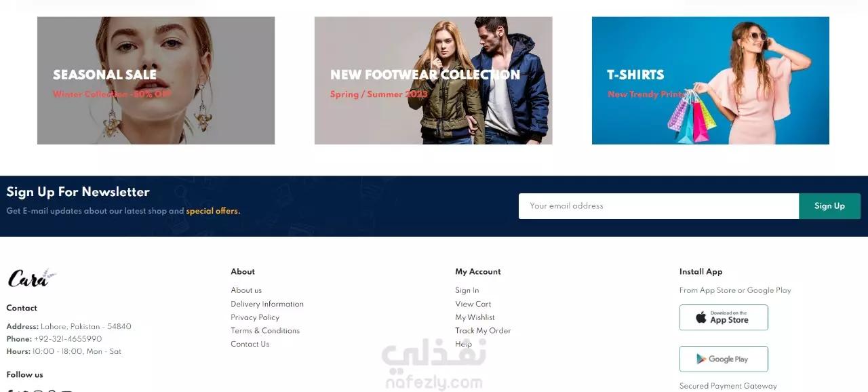Select Track My Order link
The image size is (868, 392).
(x=483, y=331)
